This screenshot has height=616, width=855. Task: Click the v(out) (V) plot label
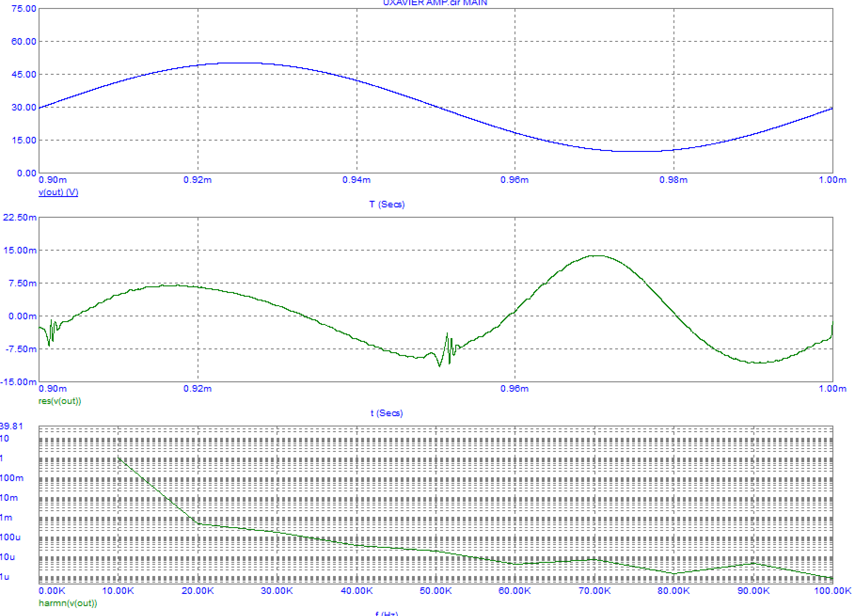pyautogui.click(x=58, y=192)
